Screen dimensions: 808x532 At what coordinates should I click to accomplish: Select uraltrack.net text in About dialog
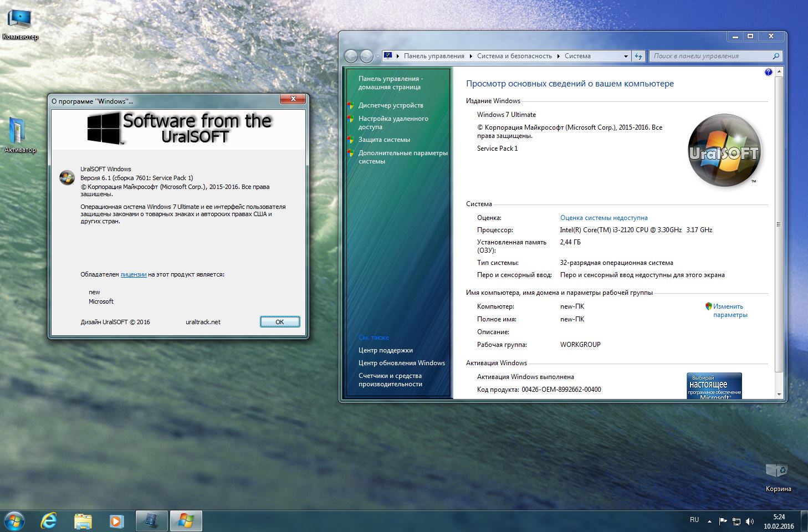[x=203, y=322]
